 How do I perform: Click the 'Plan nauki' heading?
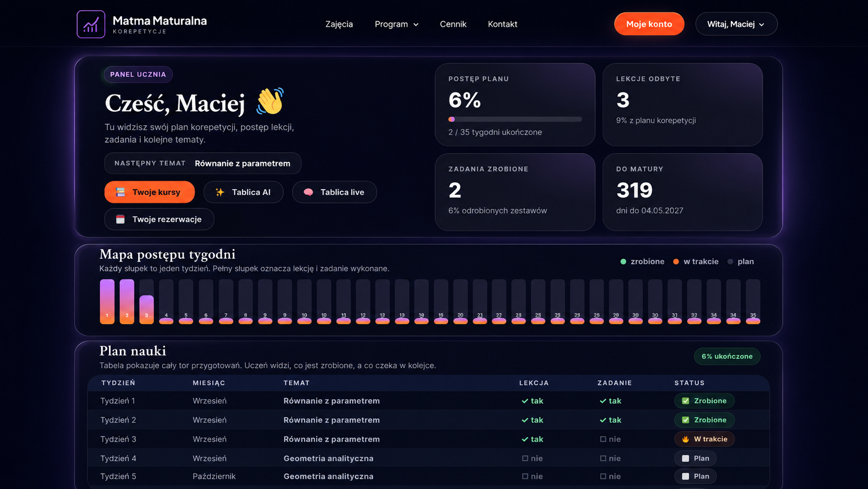pyautogui.click(x=133, y=351)
